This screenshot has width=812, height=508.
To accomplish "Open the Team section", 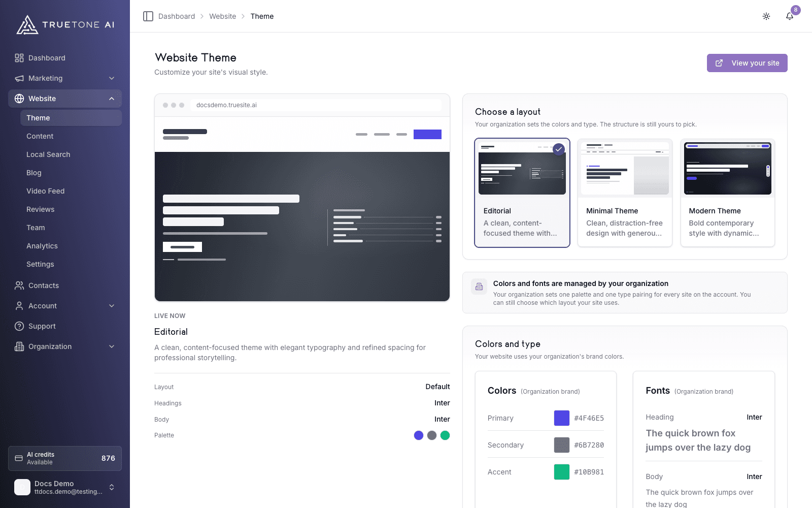I will 71,228.
